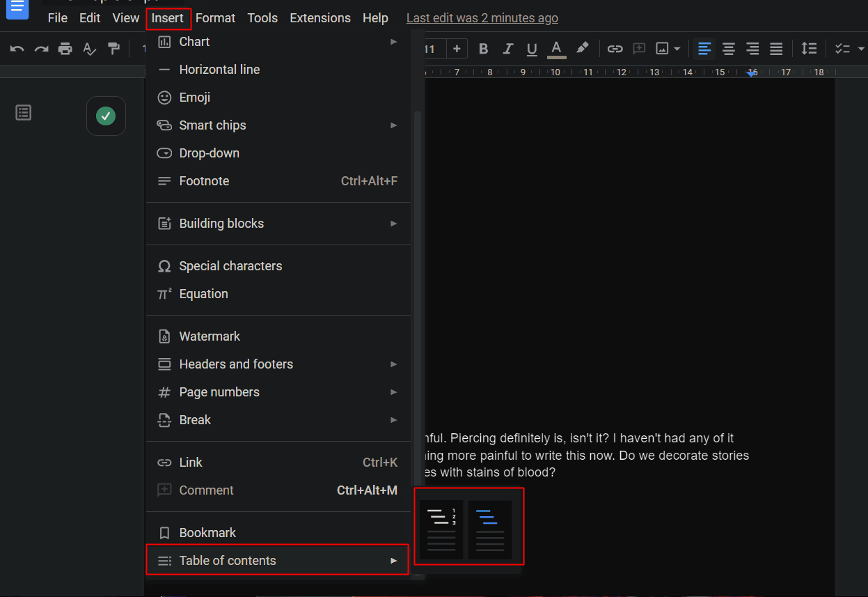Set left text alignment
The image size is (868, 597).
[x=704, y=49]
